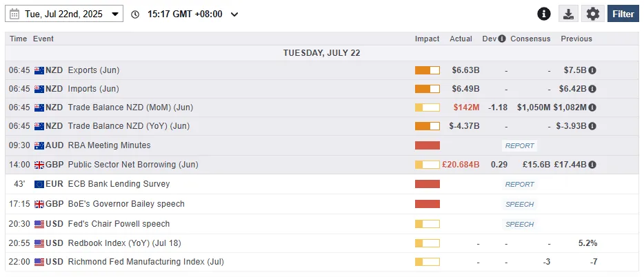Select Richmond Fed Manufacturing Index event
This screenshot has height=277, width=644.
pyautogui.click(x=145, y=262)
